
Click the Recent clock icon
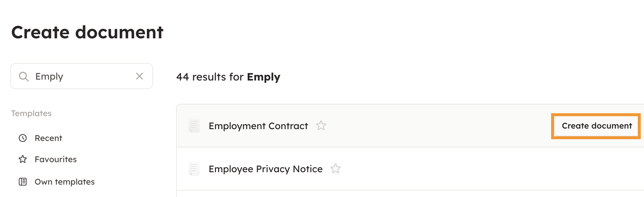coord(23,138)
